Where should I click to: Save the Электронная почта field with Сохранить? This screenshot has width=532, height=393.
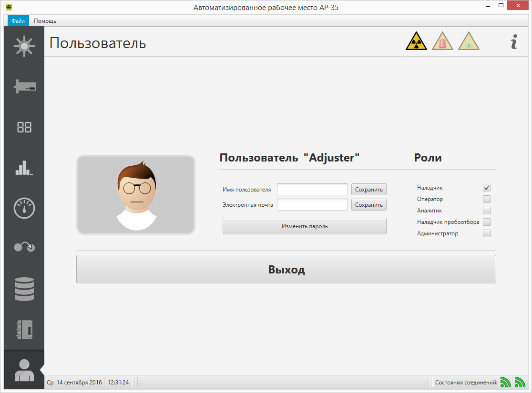[x=368, y=205]
